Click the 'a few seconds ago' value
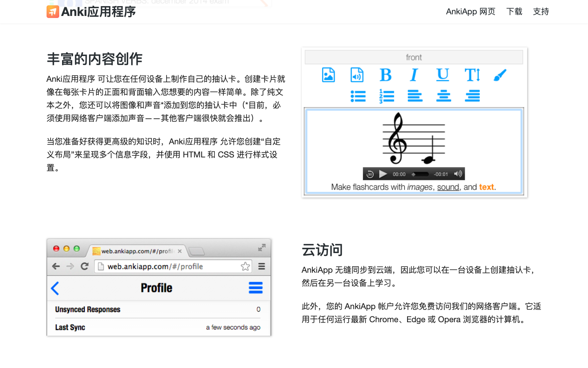588x368 pixels. (233, 328)
